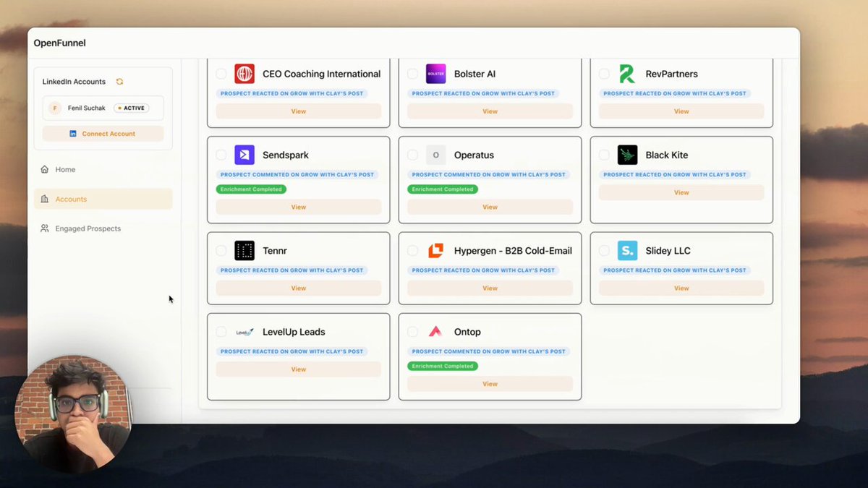Click View on the Hypergen card
Image resolution: width=868 pixels, height=488 pixels.
coord(490,288)
